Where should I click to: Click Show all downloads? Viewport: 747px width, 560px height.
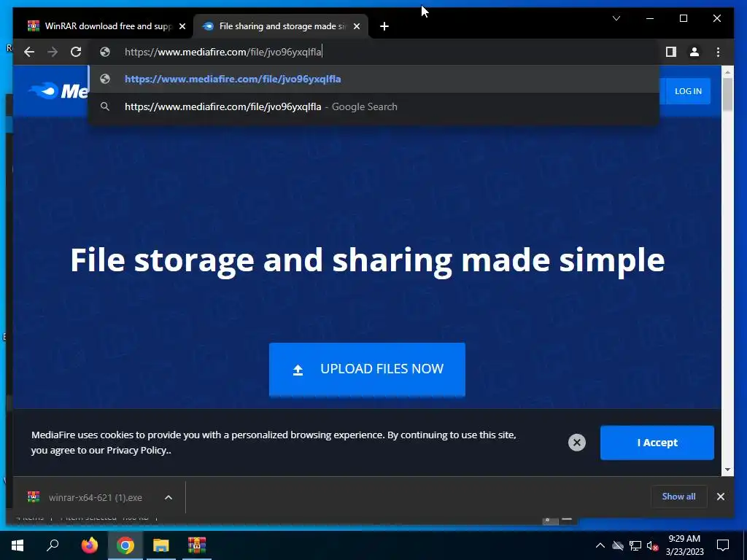click(x=678, y=497)
